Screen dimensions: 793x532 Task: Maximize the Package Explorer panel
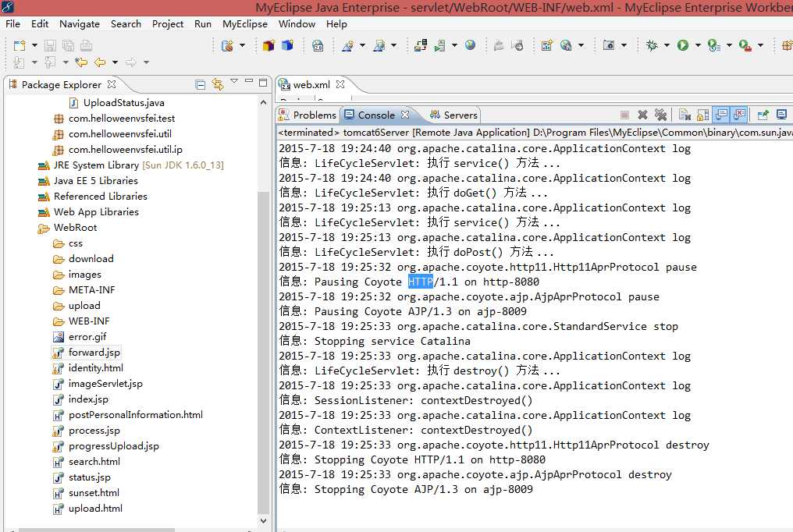263,83
